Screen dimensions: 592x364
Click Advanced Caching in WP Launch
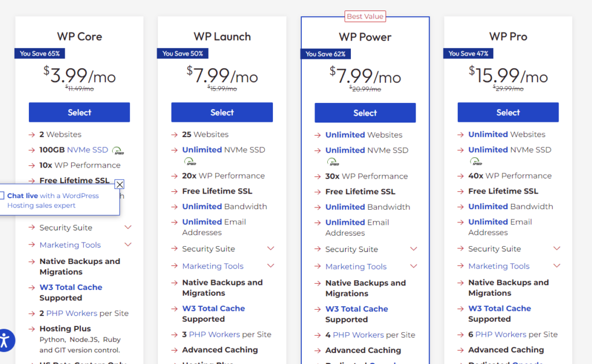220,350
